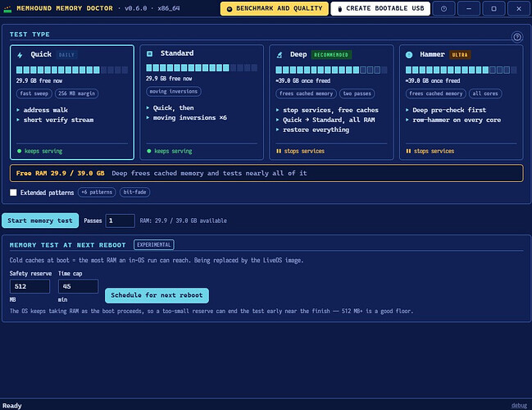
Task: Minimize the Memhound window
Action: 469,9
